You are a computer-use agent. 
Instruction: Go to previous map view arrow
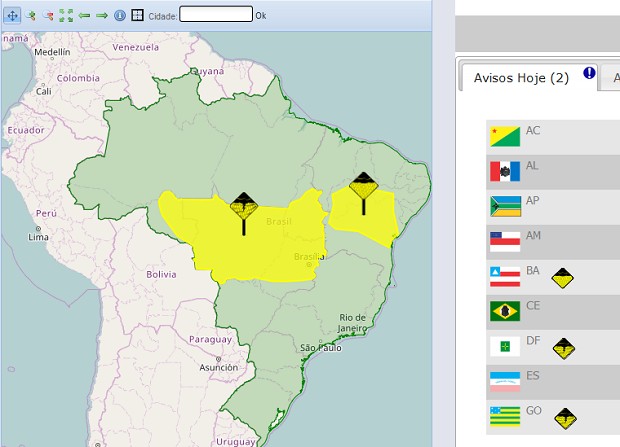pos(84,15)
